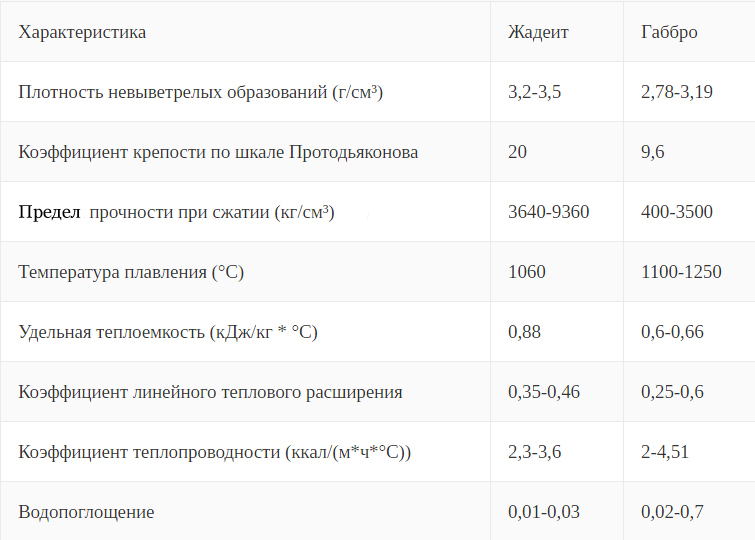Select the Жадеит column header
Screen dimensions: 755x540
(x=538, y=32)
